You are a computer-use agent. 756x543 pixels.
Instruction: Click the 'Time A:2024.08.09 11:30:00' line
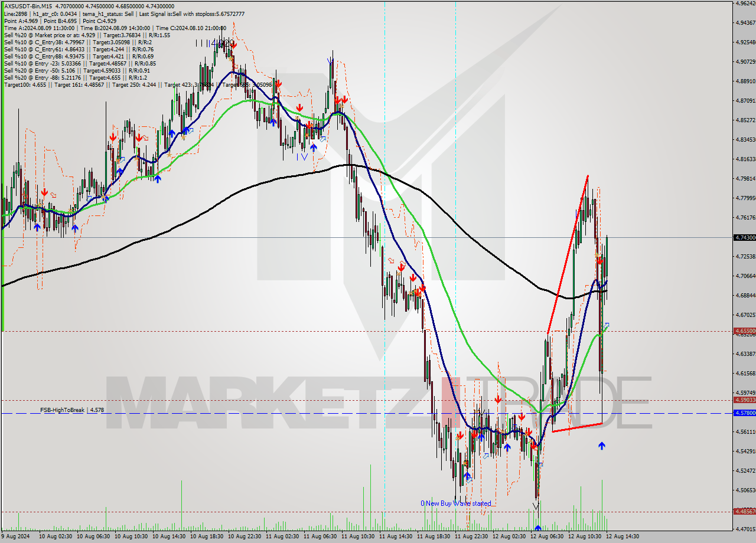click(115, 28)
